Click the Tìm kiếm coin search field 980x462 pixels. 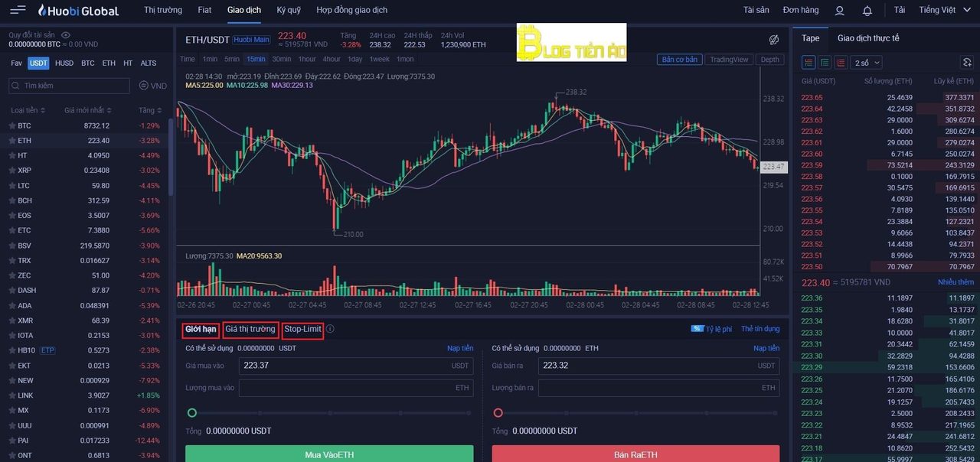tap(70, 86)
